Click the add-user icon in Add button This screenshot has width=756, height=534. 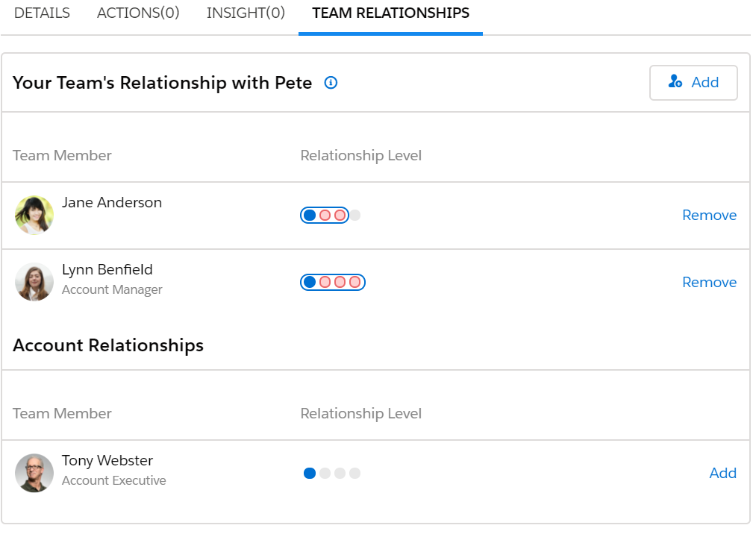click(675, 81)
